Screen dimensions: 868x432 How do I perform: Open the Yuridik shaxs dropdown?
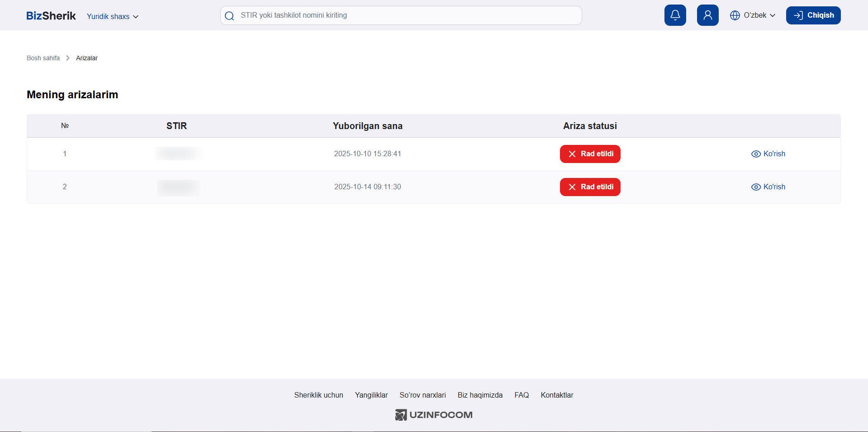click(112, 16)
